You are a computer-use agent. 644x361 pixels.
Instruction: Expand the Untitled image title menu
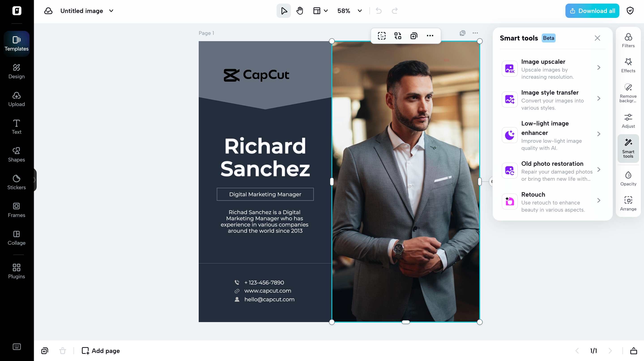(111, 11)
